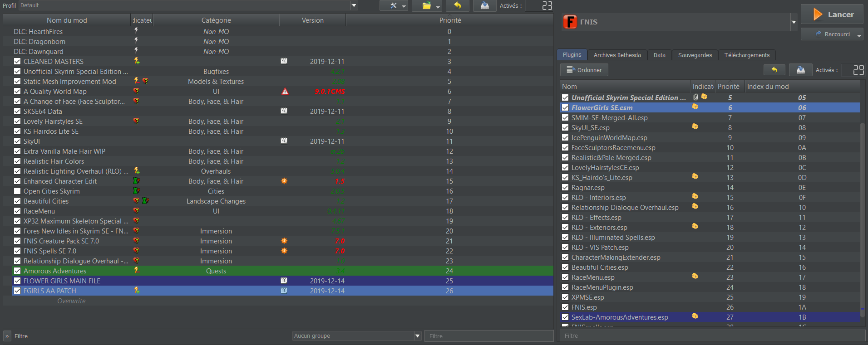Open the Aucun groupe grouping dropdown

click(x=357, y=336)
